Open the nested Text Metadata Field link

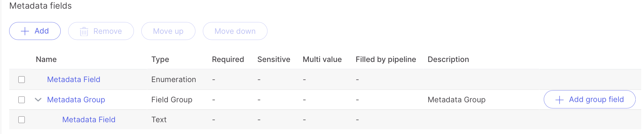[x=89, y=120]
